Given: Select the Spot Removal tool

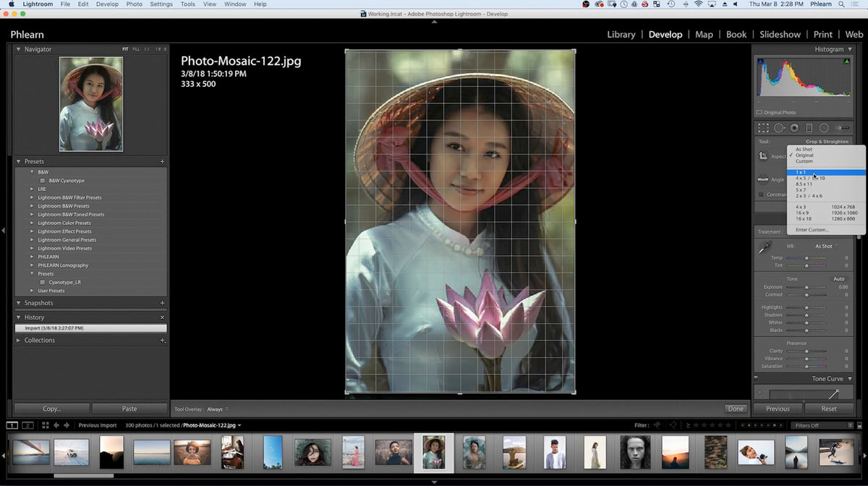Looking at the screenshot, I should (x=778, y=127).
